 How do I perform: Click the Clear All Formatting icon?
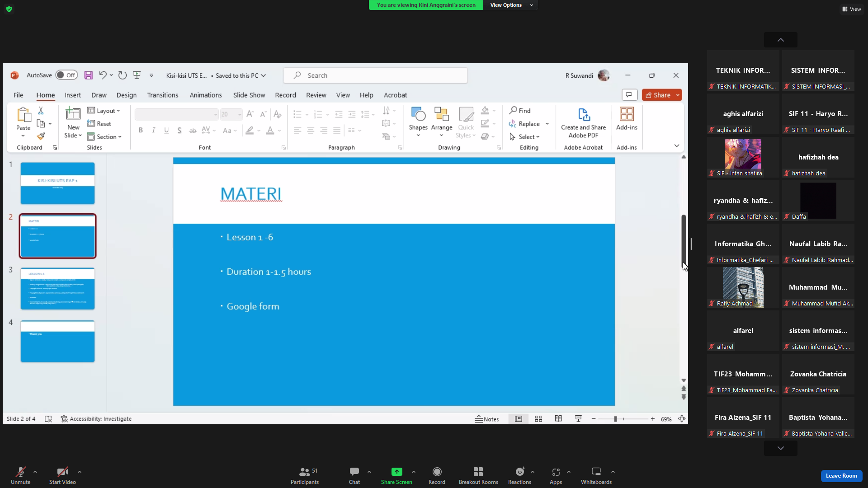tap(278, 114)
